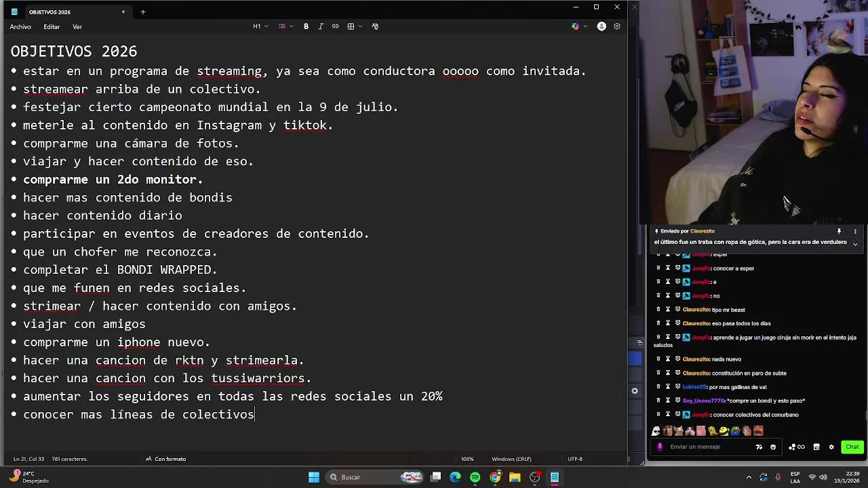
Task: Delete the conocer colectivos del conurbano message
Action: (x=658, y=415)
